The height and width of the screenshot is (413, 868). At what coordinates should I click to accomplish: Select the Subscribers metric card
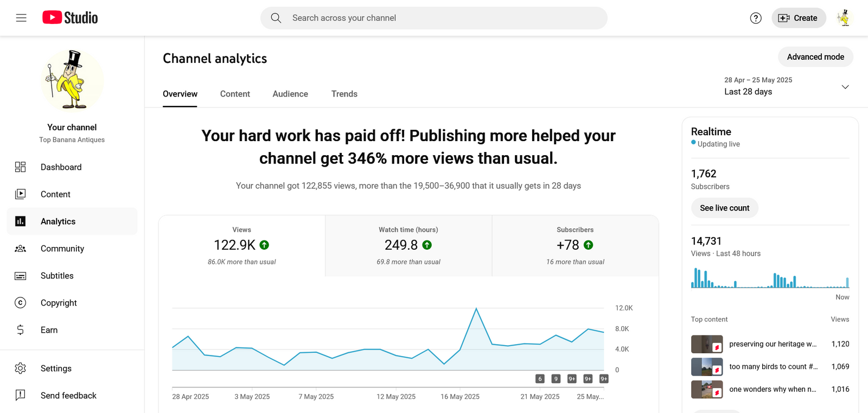(575, 246)
